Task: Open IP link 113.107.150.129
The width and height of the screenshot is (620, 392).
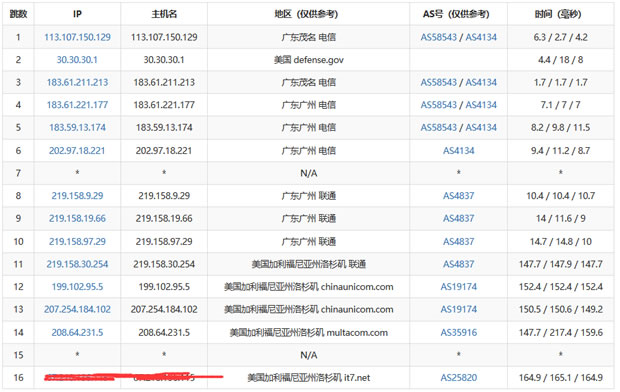Action: [78, 37]
